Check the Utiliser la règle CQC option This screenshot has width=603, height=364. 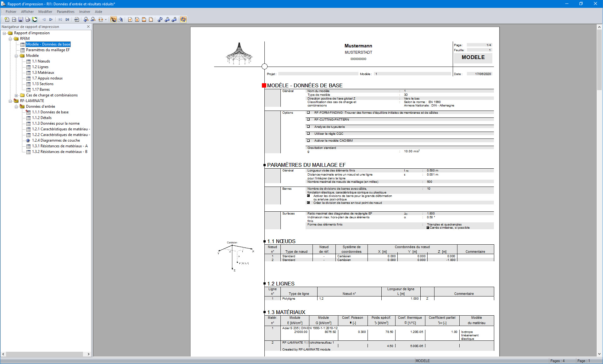pyautogui.click(x=308, y=133)
